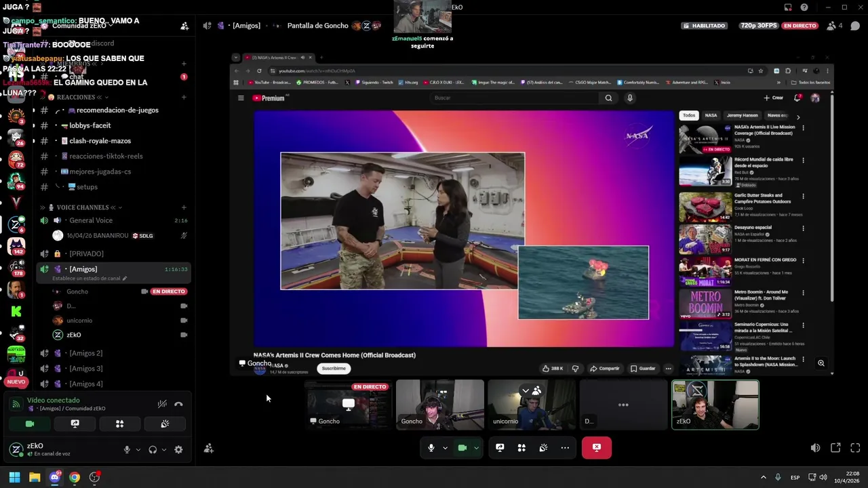The width and height of the screenshot is (868, 488).
Task: Open soundboard in voice connected panel
Action: click(165, 424)
